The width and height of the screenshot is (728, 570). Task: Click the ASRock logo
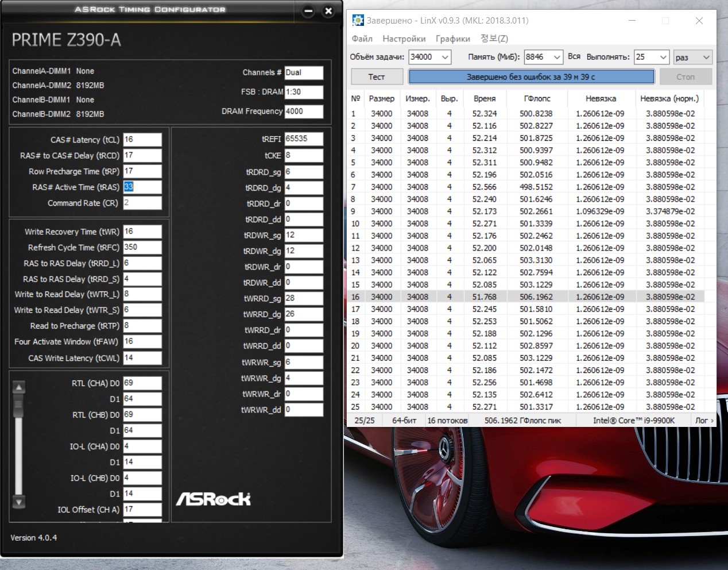[x=214, y=499]
